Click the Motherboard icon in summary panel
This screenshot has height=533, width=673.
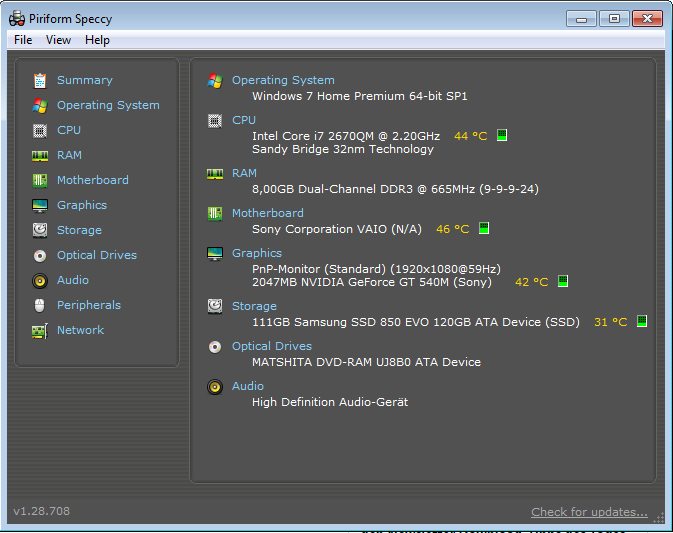[x=215, y=213]
